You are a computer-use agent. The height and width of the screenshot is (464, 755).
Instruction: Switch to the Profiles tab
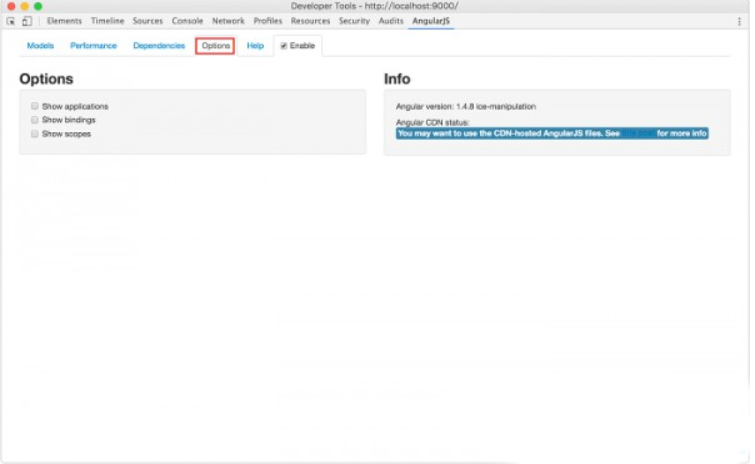pos(268,21)
